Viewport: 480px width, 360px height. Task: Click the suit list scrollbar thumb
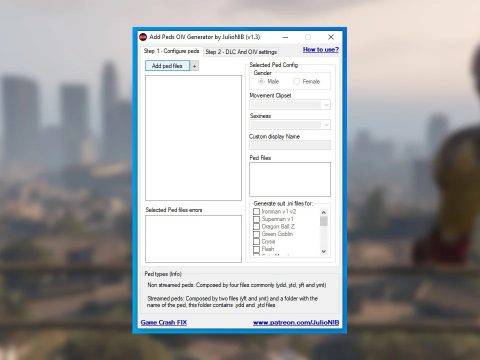click(324, 221)
